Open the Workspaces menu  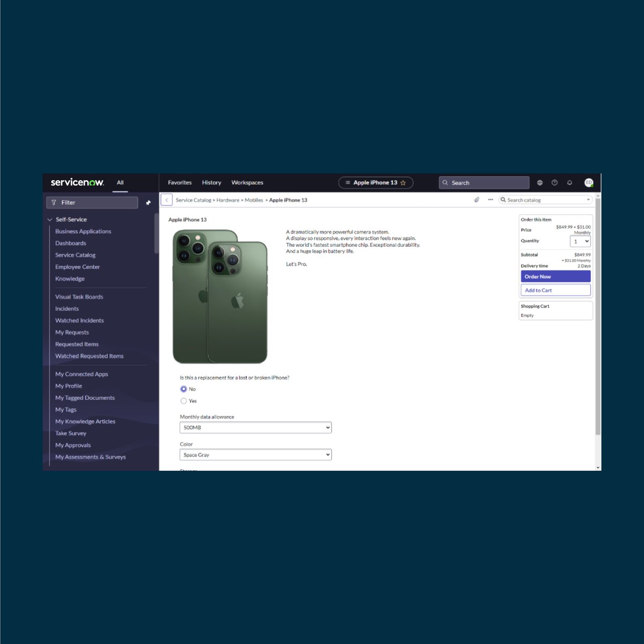click(x=247, y=182)
